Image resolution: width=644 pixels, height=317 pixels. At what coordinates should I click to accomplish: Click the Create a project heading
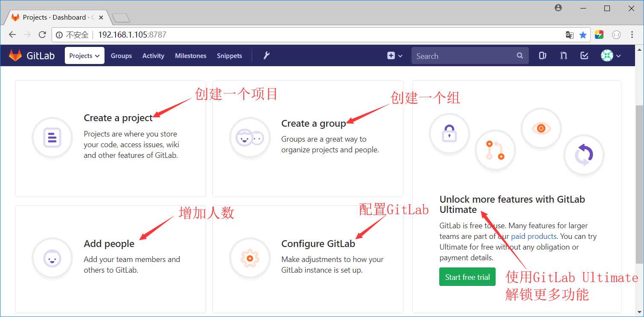118,118
